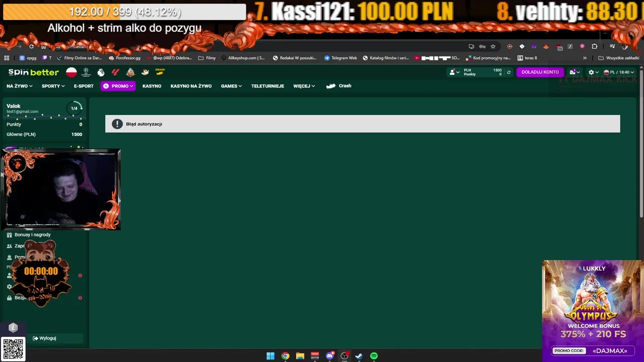The height and width of the screenshot is (362, 644).
Task: Open the OBS icon in the taskbar
Action: click(344, 356)
